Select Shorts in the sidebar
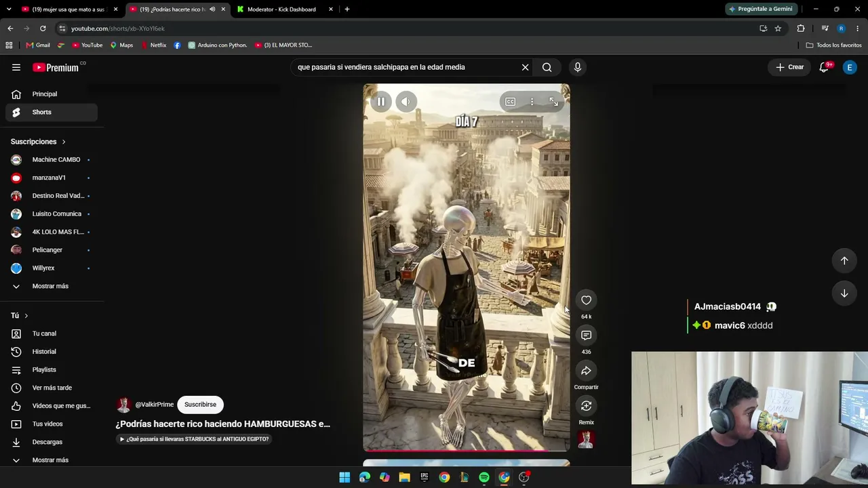This screenshot has width=868, height=488. 52,112
